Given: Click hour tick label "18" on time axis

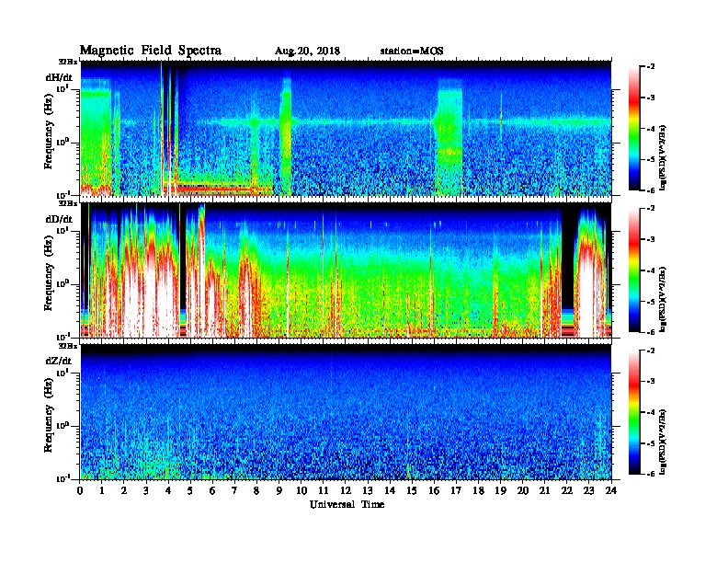Looking at the screenshot, I should pos(478,491).
